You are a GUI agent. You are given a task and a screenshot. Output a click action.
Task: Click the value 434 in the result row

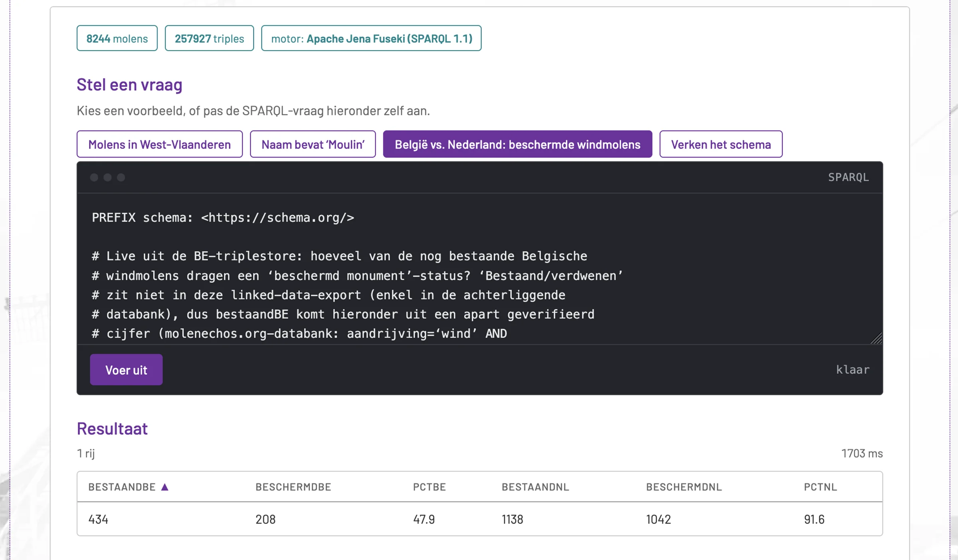[98, 519]
